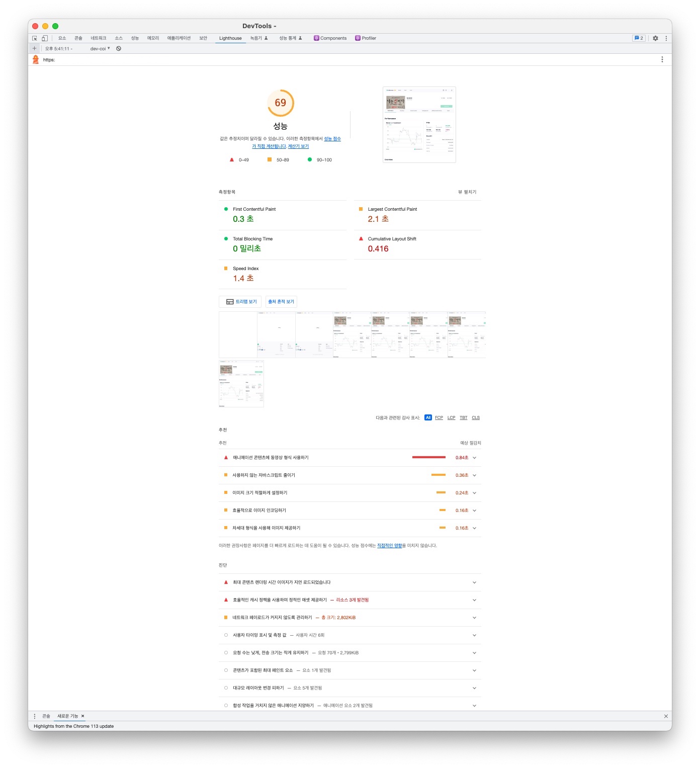Expand 최대 콘텐츠 렌더링 시간 이미지 지연 로드 audit
The image size is (700, 768).
coord(350,582)
